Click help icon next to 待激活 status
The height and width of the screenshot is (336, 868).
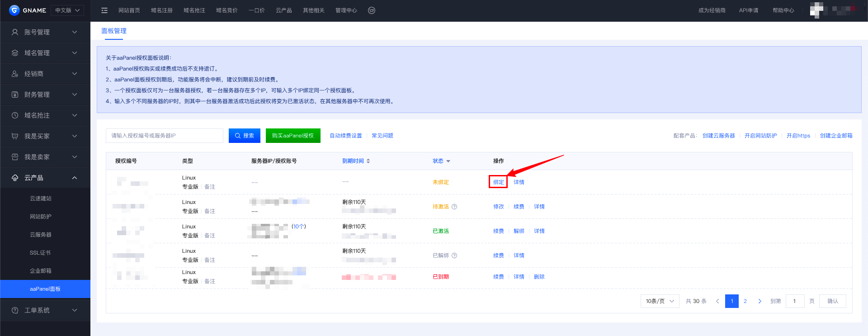(x=454, y=207)
